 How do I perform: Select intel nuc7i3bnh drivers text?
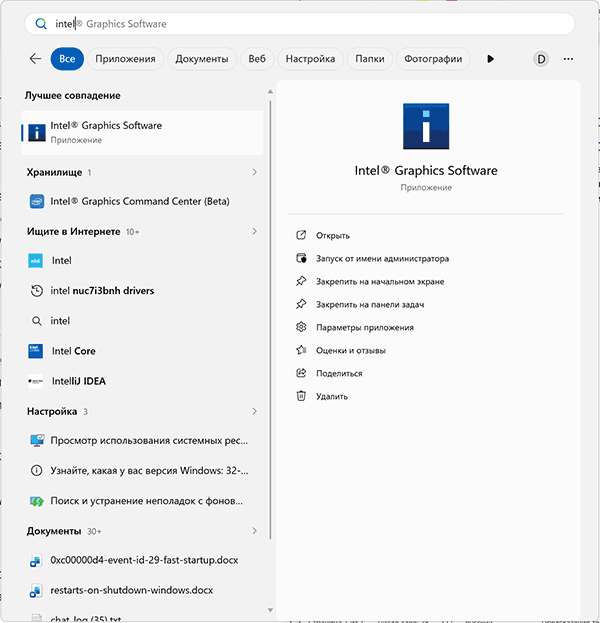102,291
